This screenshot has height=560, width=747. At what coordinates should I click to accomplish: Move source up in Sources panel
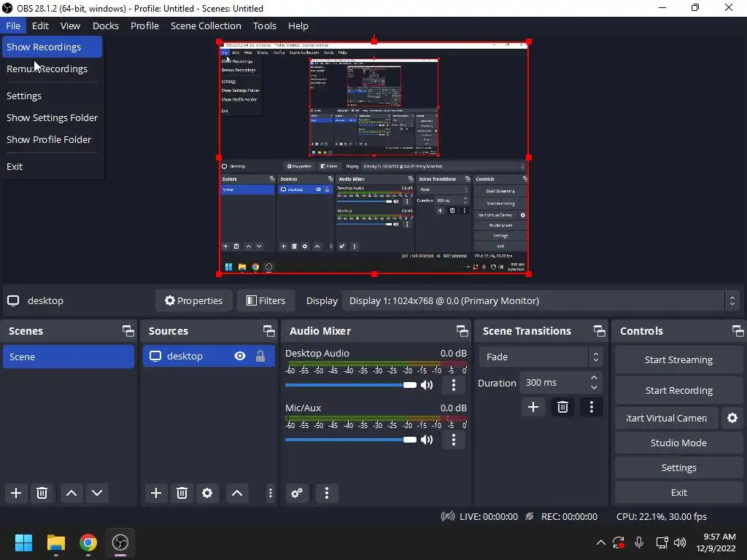[x=237, y=493]
